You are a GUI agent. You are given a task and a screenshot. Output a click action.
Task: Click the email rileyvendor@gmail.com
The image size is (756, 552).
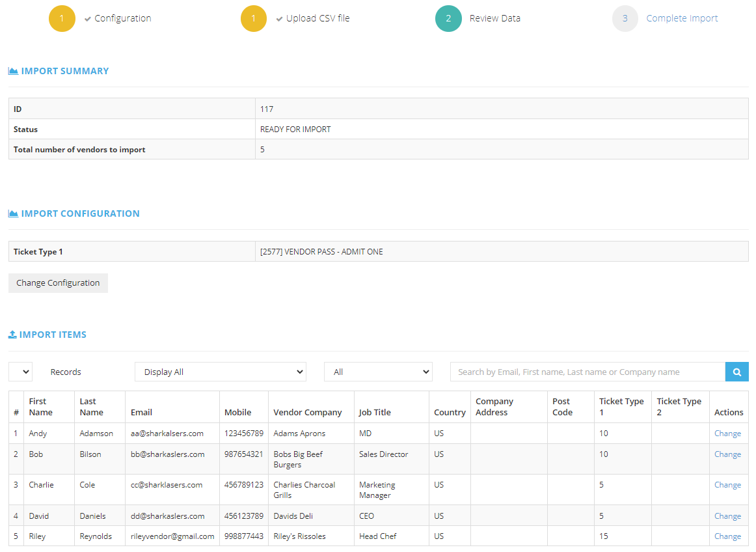click(172, 536)
